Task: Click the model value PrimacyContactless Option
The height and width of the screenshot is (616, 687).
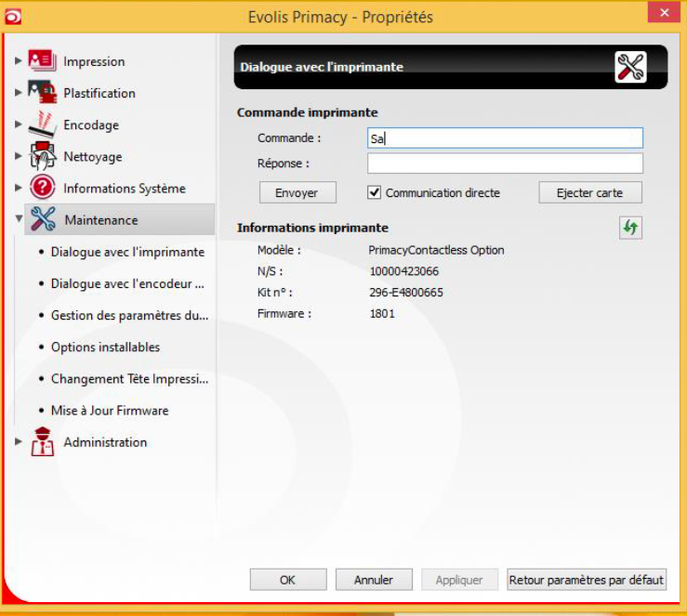Action: pos(436,251)
